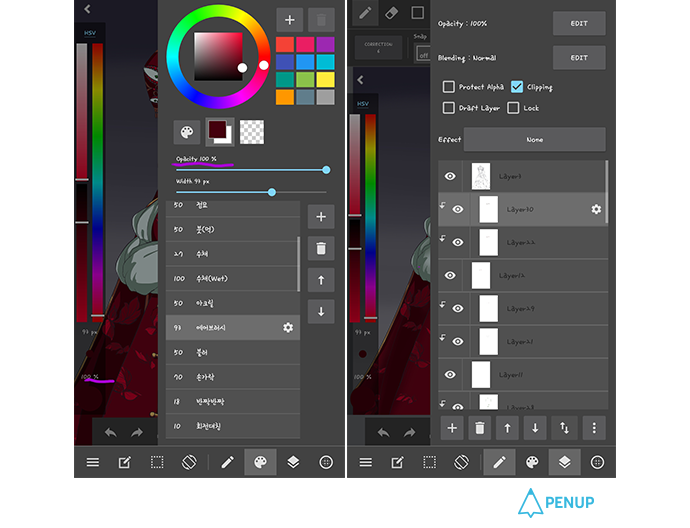Hide Layer30 using its eye icon
The width and height of the screenshot is (690, 528).
pos(458,209)
